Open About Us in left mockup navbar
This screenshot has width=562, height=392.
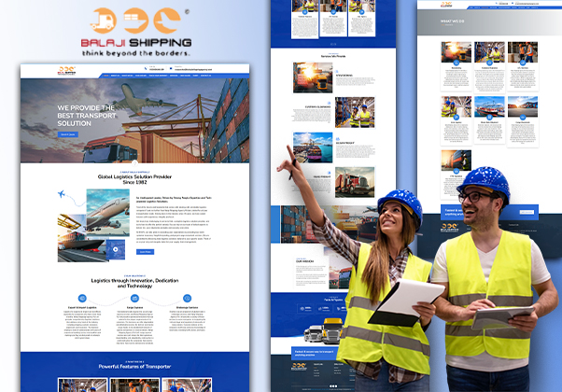point(115,76)
